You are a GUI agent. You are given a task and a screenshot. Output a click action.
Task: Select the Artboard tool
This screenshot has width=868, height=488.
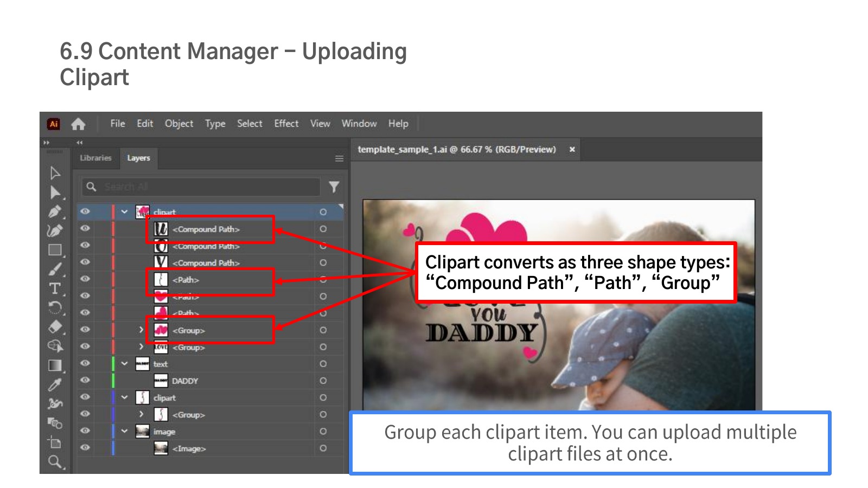(x=55, y=442)
